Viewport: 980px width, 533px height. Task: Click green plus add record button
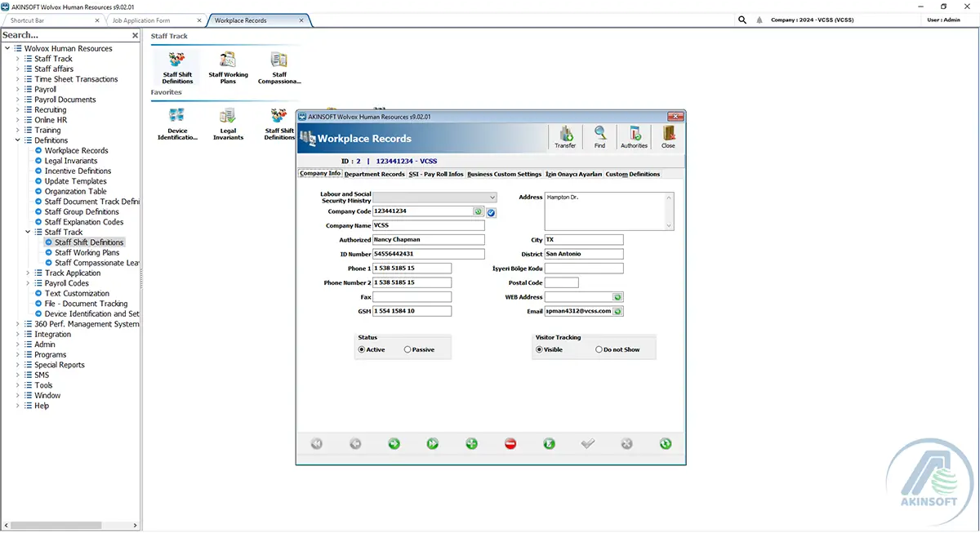[x=471, y=444]
